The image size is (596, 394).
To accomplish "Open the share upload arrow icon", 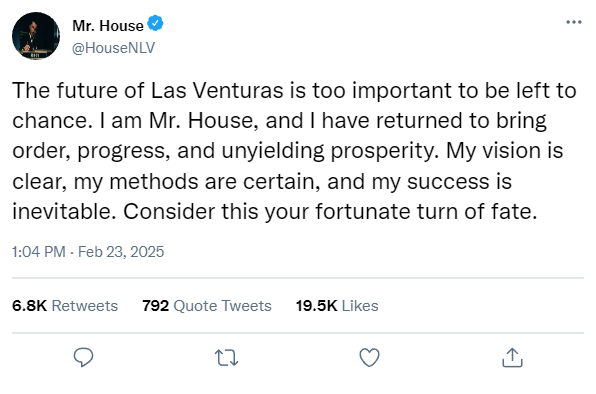I will [x=512, y=358].
